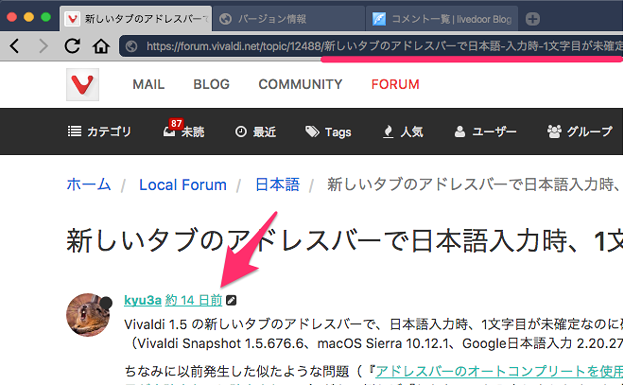Click the topic title heading 新しいタブのアドレスバーで
This screenshot has height=385, width=624.
coord(345,241)
